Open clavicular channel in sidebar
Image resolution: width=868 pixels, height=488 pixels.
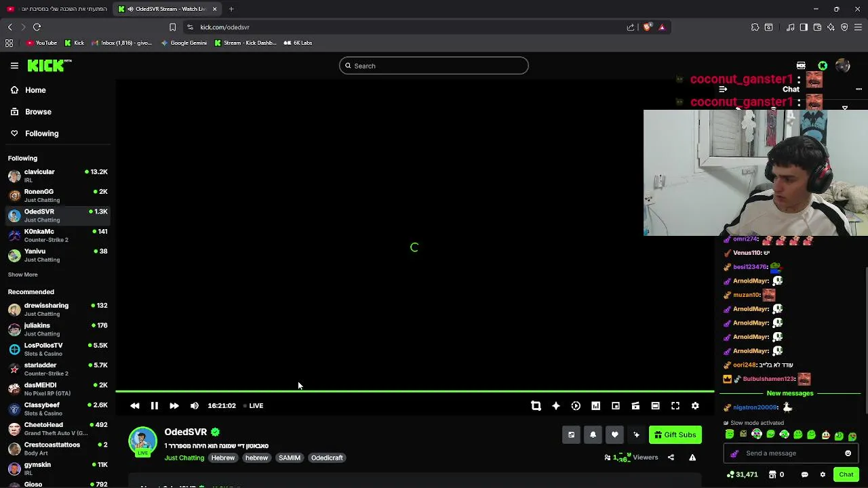[x=58, y=176]
